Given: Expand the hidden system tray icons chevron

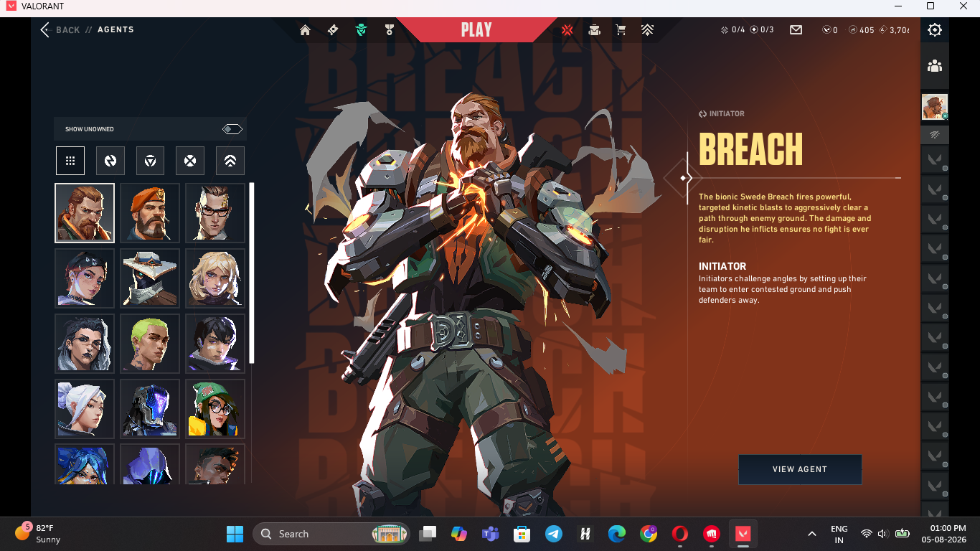Looking at the screenshot, I should point(812,534).
